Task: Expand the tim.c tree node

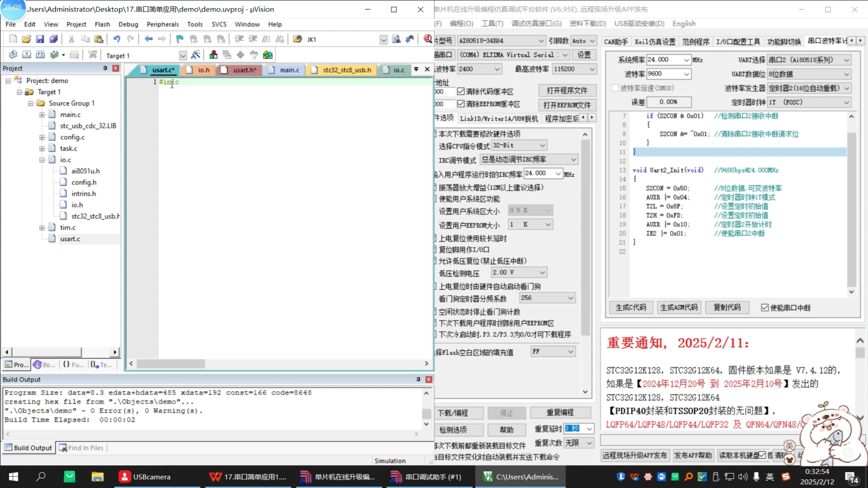Action: tap(42, 227)
